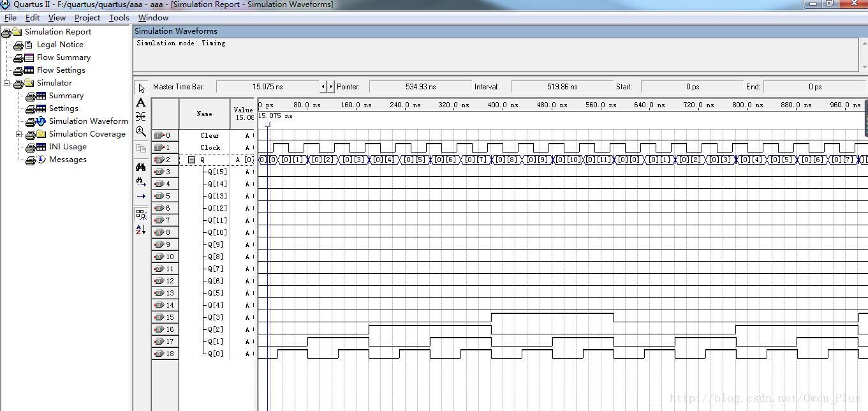
Task: Select the text annotation tool
Action: coord(141,102)
